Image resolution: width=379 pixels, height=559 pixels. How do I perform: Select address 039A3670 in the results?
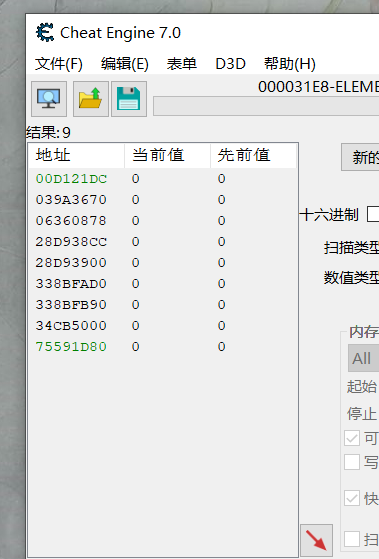click(71, 200)
